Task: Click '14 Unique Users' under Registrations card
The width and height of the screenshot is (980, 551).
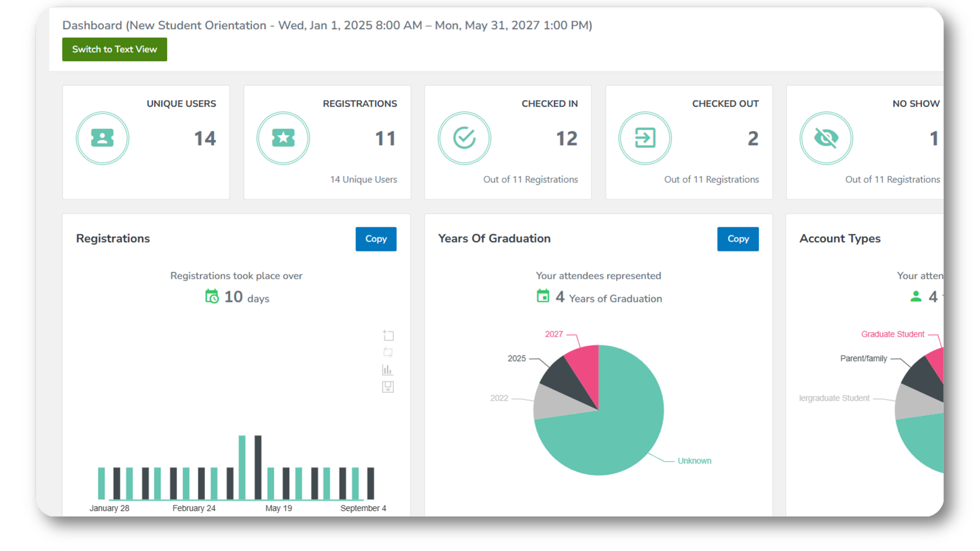Action: [x=363, y=179]
